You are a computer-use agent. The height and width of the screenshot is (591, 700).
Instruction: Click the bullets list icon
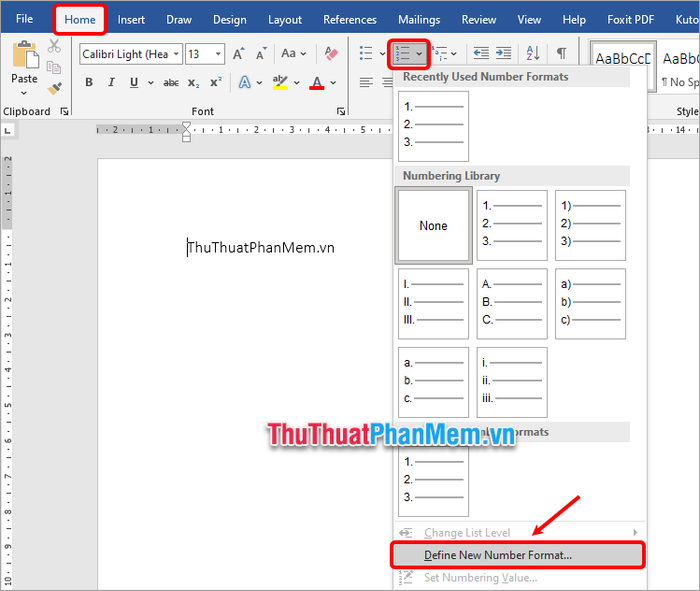366,54
